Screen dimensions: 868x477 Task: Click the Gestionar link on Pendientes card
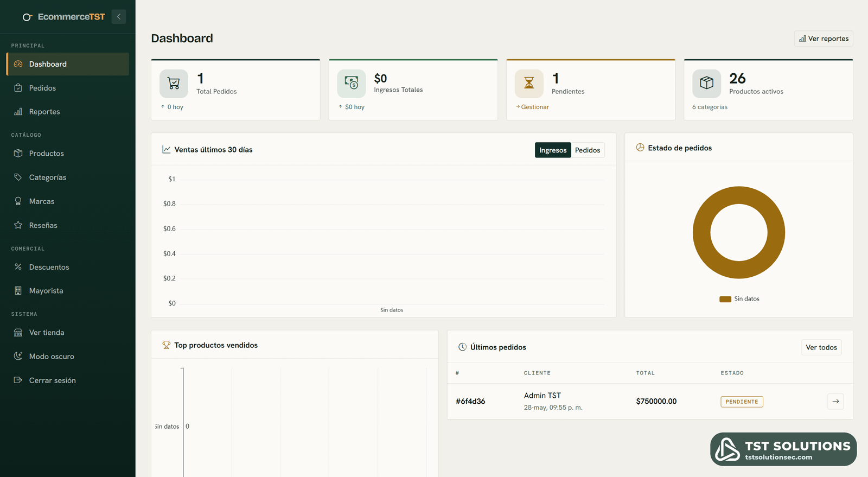point(533,107)
